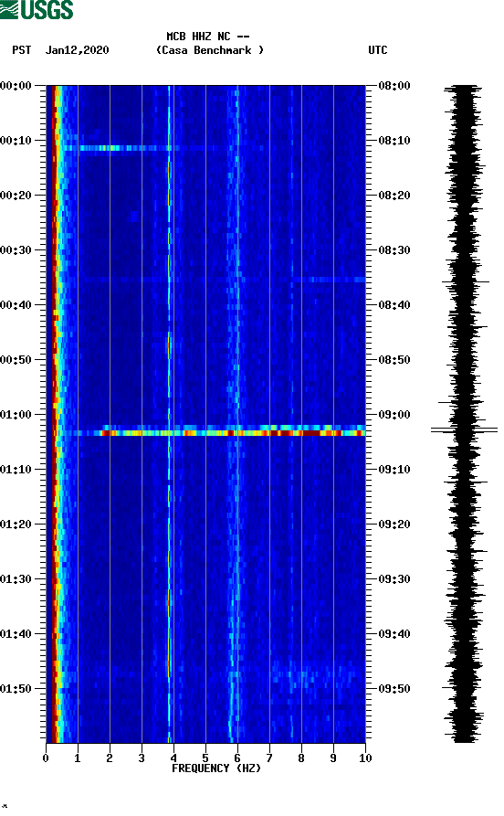The height and width of the screenshot is (816, 504).
Task: Click the UTC time label '08:20'
Action: click(394, 196)
